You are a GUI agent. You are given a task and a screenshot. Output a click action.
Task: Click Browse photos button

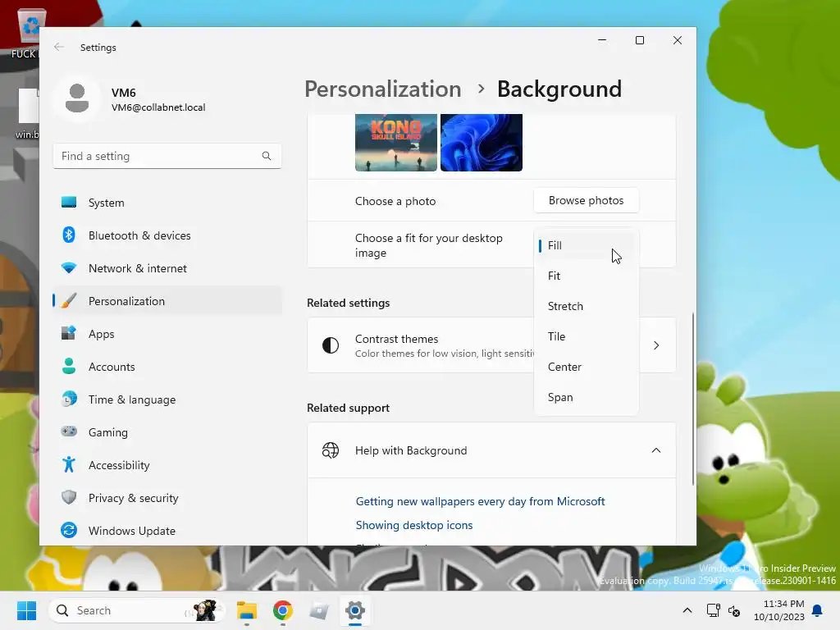tap(586, 200)
